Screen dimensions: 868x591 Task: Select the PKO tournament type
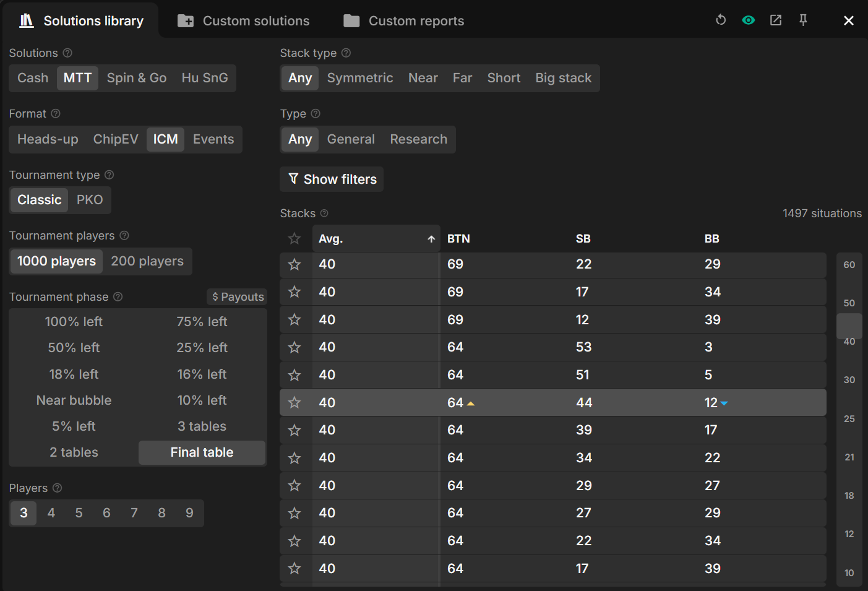[x=90, y=200]
